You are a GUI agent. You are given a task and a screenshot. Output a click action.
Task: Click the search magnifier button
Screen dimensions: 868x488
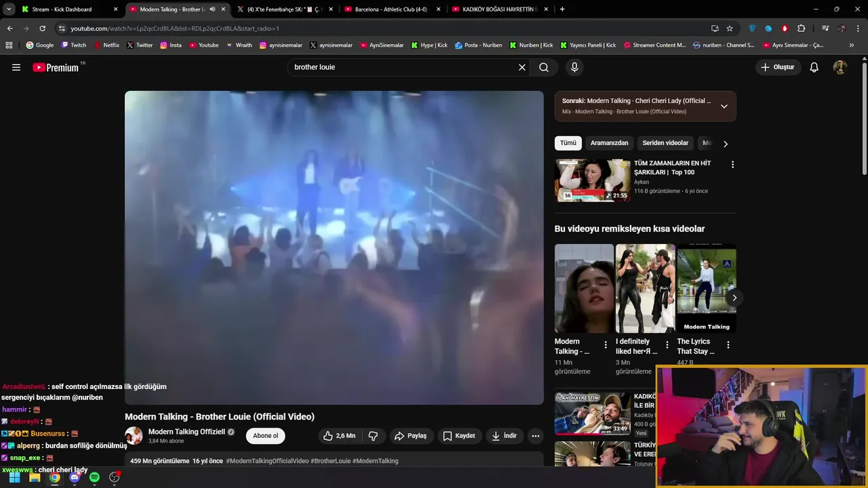pyautogui.click(x=544, y=67)
